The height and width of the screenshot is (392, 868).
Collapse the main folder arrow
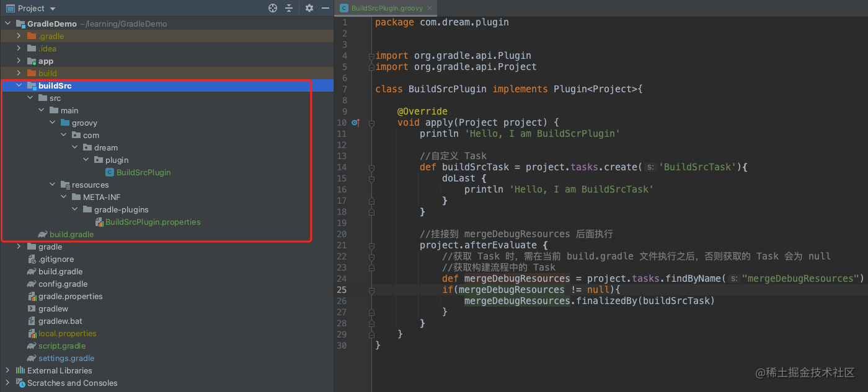click(41, 110)
